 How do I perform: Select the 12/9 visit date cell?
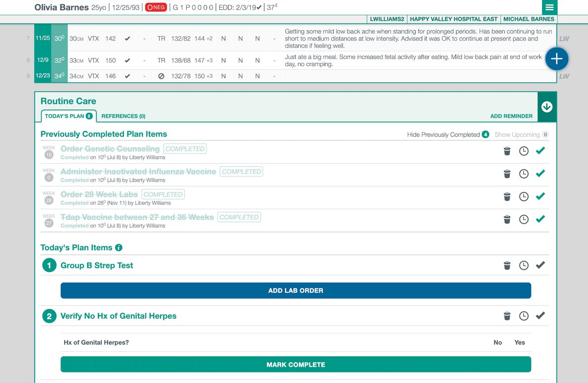(x=42, y=61)
